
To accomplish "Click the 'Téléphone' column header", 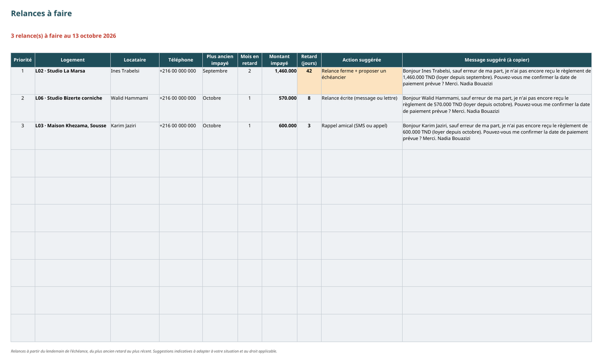I will (x=180, y=60).
